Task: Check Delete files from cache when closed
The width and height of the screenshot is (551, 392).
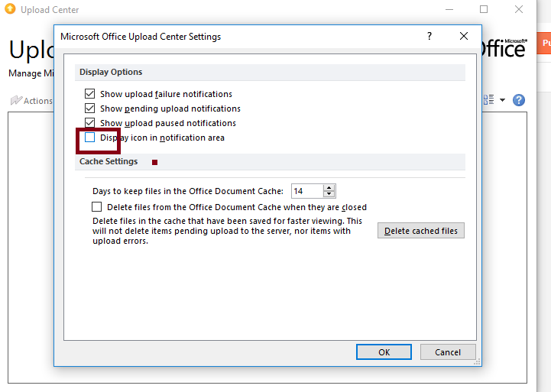Action: [x=96, y=206]
